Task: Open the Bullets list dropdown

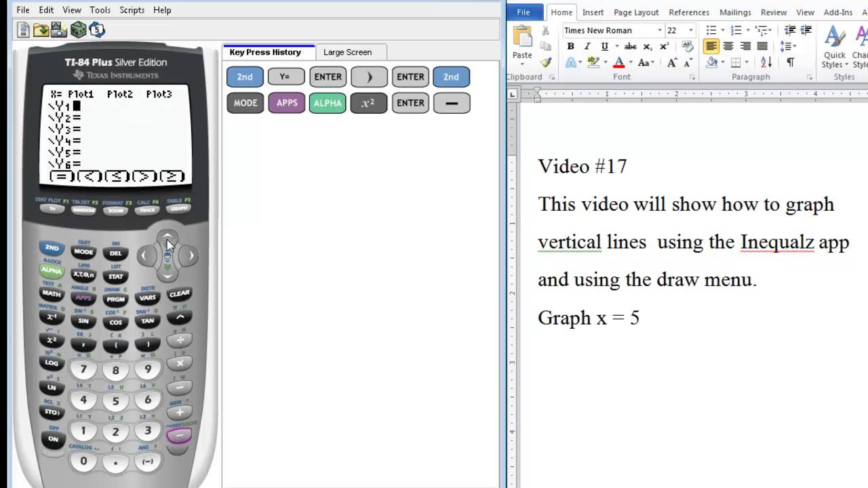Action: pos(723,30)
